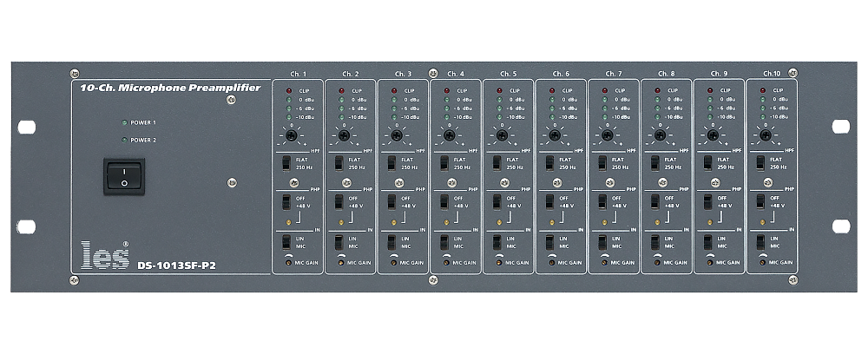Toggle the Ch. 2 PHP +48 V phantom switch

click(x=339, y=202)
